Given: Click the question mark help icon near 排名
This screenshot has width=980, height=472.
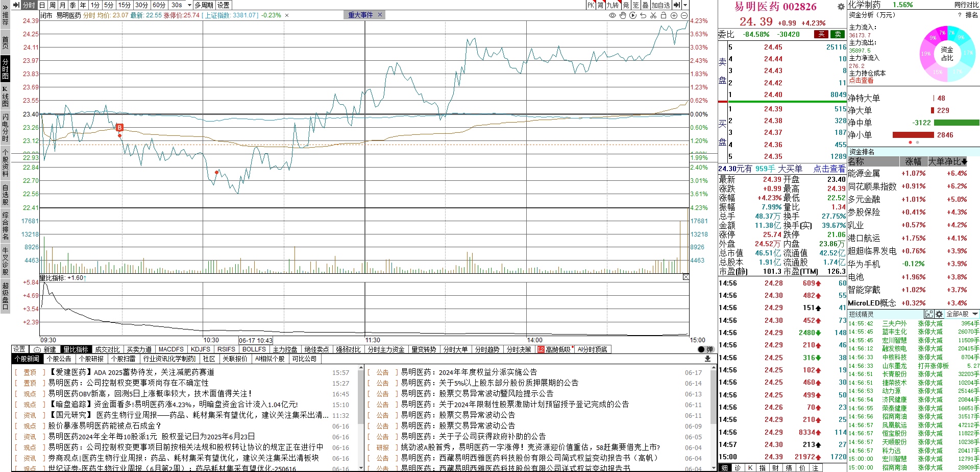Looking at the screenshot, I should coord(959,15).
